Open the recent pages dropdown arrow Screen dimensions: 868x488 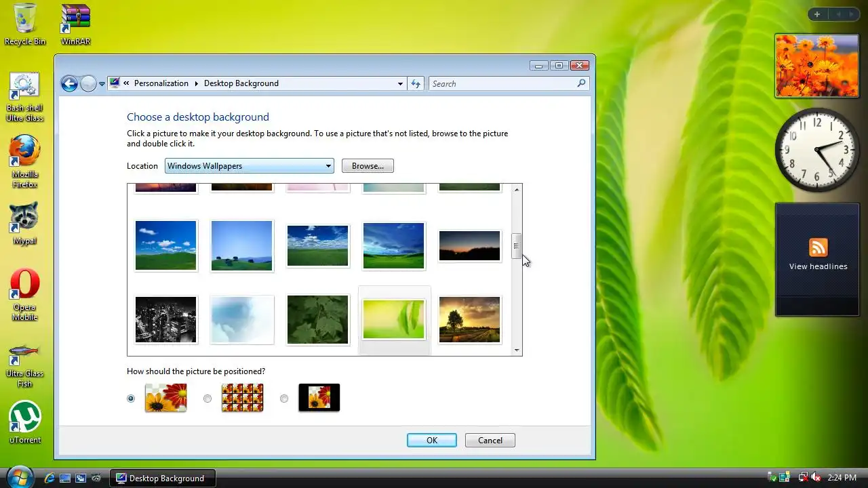point(102,84)
